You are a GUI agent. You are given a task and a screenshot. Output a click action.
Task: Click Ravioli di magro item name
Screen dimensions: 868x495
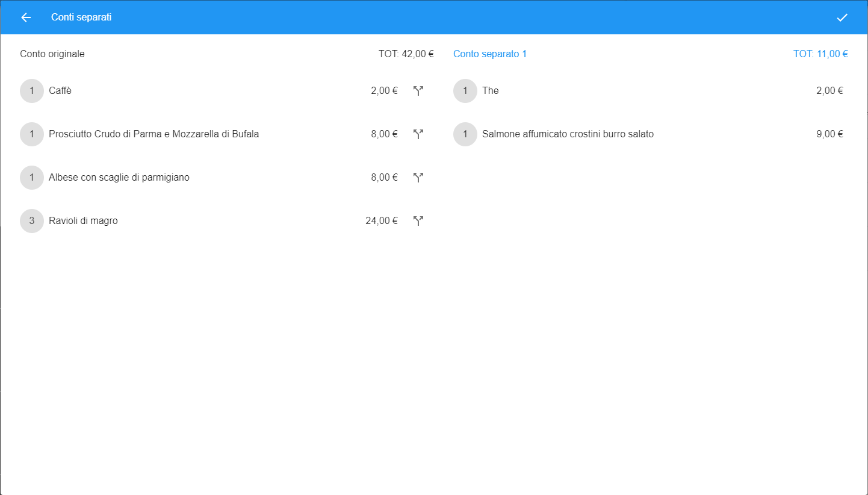pyautogui.click(x=83, y=221)
